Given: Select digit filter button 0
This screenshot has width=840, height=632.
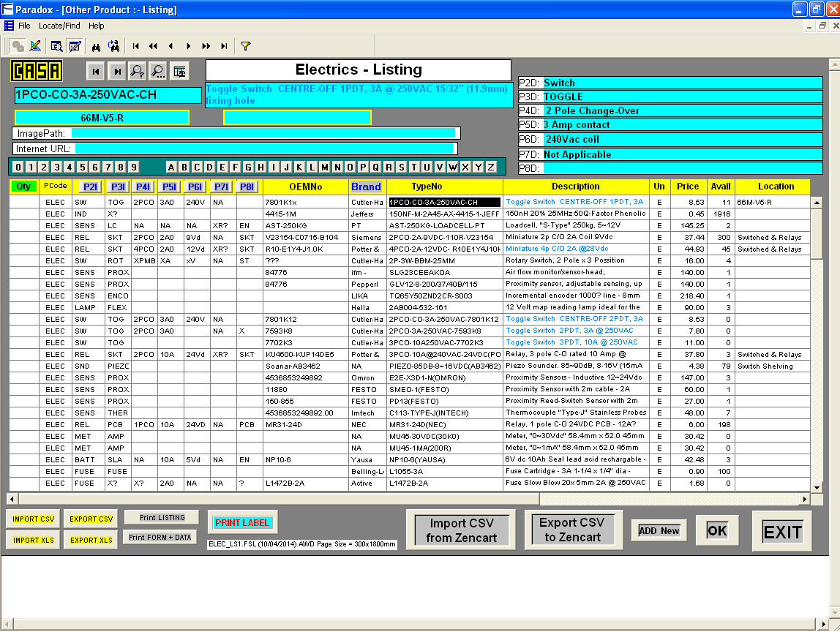Looking at the screenshot, I should [x=18, y=167].
